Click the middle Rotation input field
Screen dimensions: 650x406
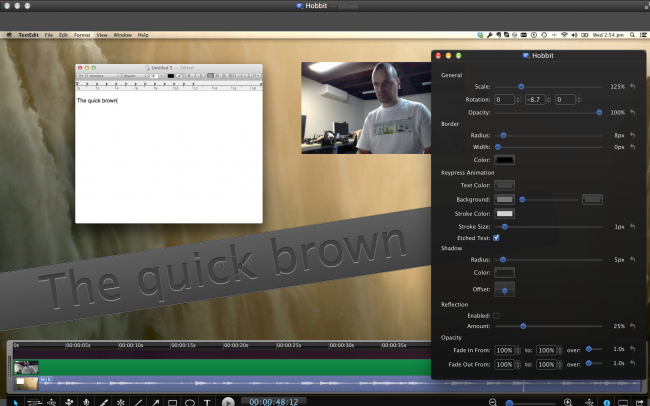coord(537,100)
